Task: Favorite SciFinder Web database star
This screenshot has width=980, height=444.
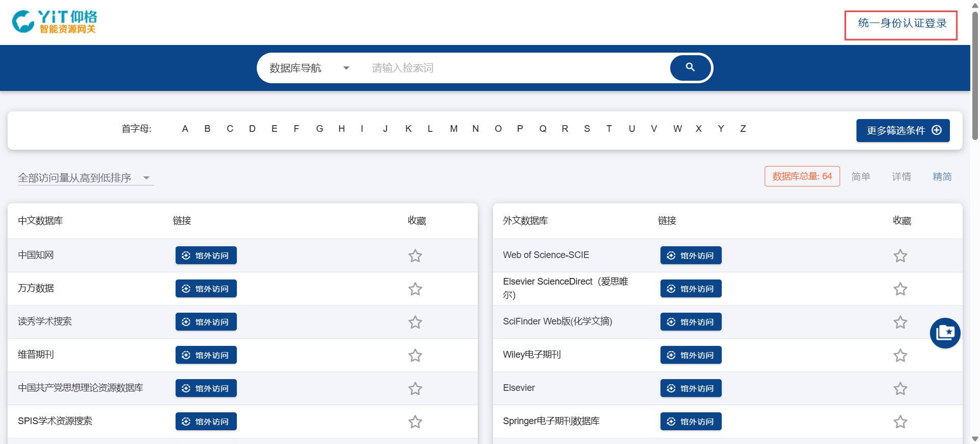Action: [x=900, y=322]
